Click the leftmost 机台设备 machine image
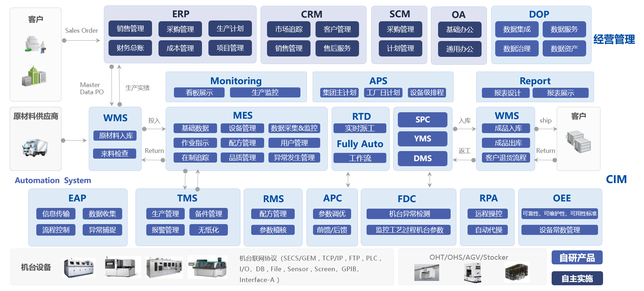644x291 pixels. pyautogui.click(x=79, y=267)
